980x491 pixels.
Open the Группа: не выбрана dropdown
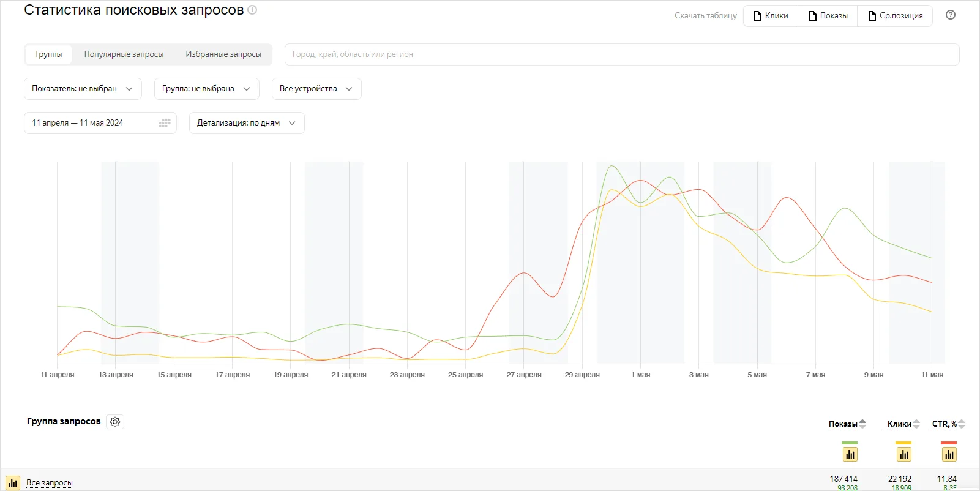(x=206, y=89)
